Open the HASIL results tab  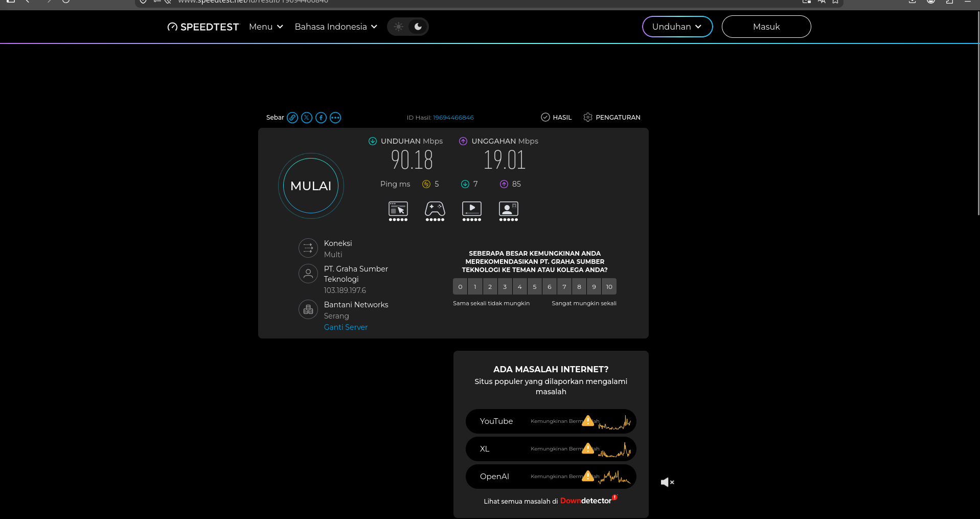coord(556,118)
